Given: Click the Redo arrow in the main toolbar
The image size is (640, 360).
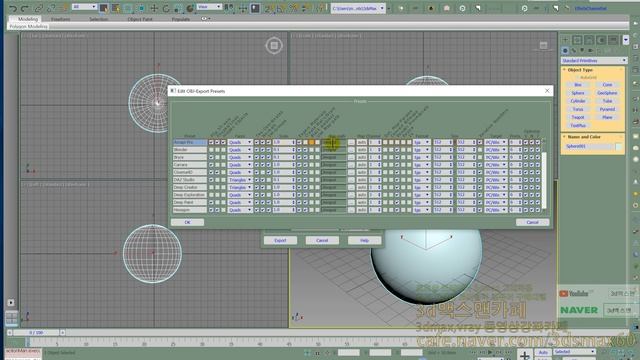Looking at the screenshot, I should click(25, 8).
